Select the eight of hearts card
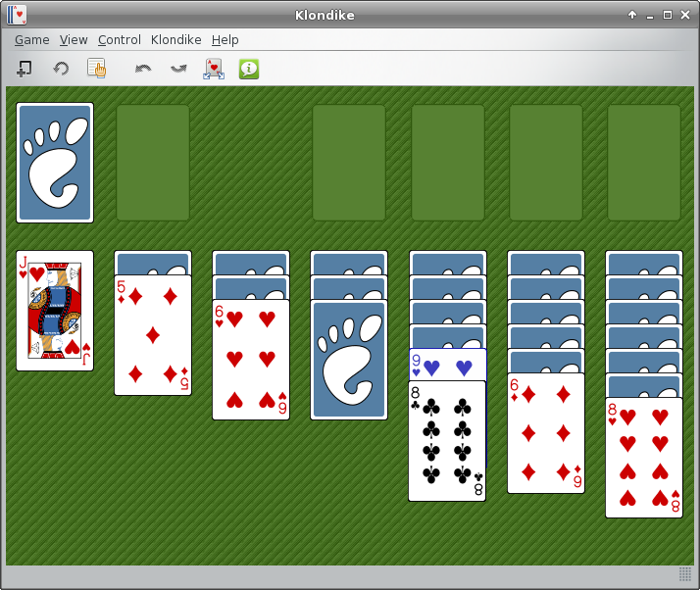Viewport: 700px width, 590px height. pyautogui.click(x=644, y=458)
